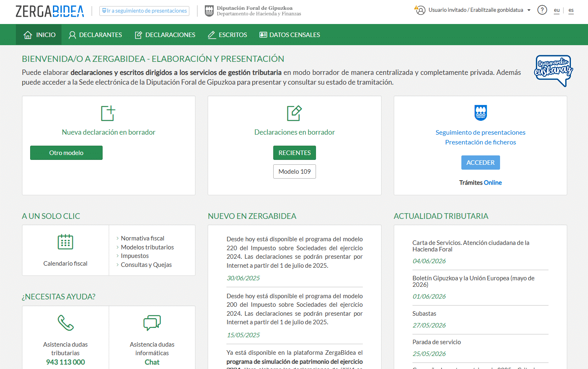Click the Declaraciones en borrador heading
Viewport: 588px width, 369px height.
tap(294, 132)
